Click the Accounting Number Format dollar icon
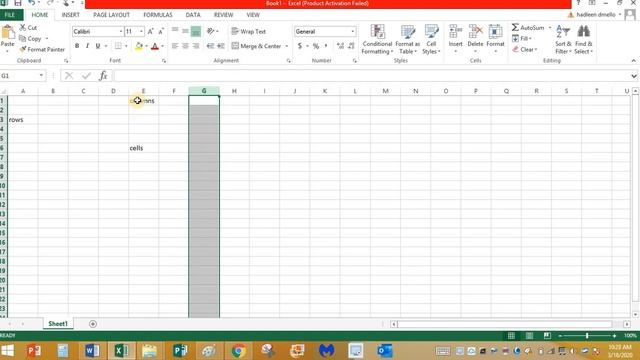 pyautogui.click(x=300, y=46)
